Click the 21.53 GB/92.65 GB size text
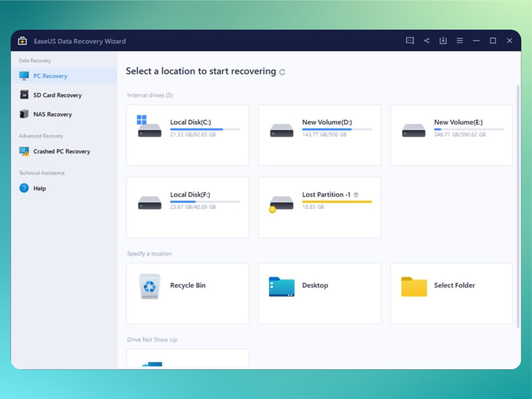 (193, 135)
